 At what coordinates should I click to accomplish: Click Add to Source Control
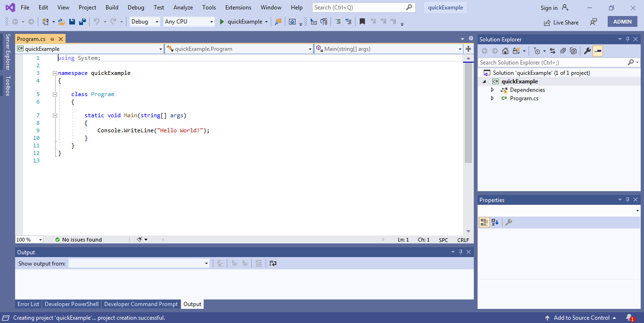[x=580, y=318]
